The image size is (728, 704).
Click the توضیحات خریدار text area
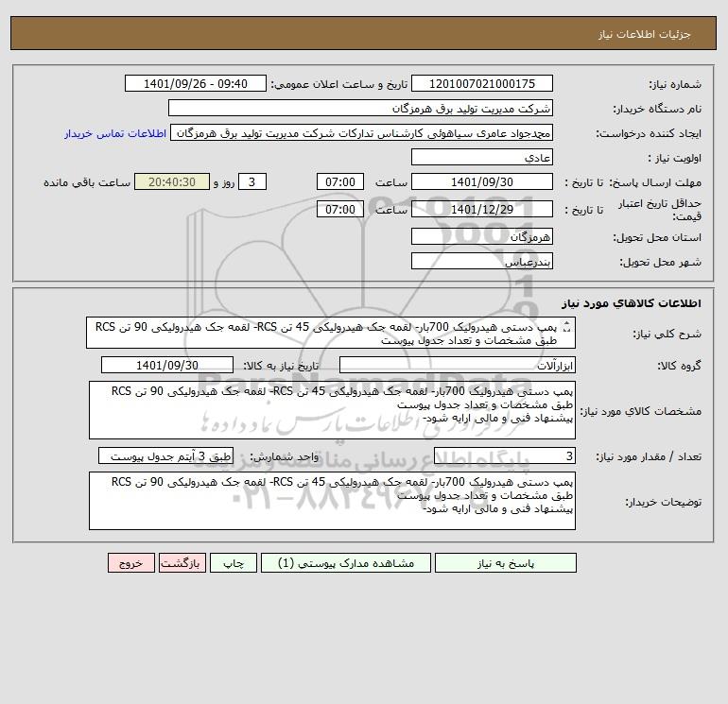(x=332, y=501)
